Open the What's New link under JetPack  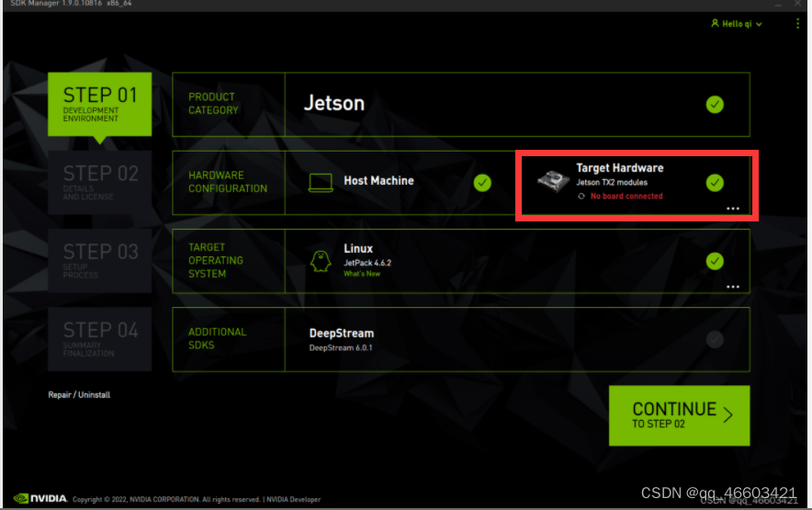tap(362, 274)
